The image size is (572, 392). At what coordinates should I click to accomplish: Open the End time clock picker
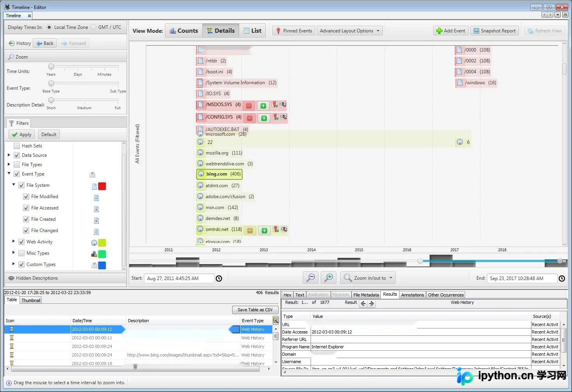coord(562,278)
